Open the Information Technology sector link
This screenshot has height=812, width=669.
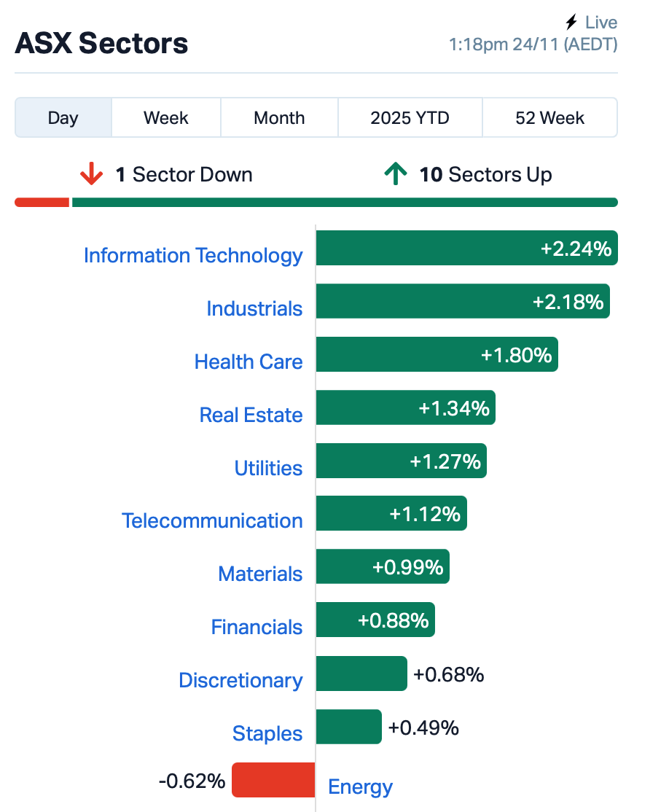(193, 255)
